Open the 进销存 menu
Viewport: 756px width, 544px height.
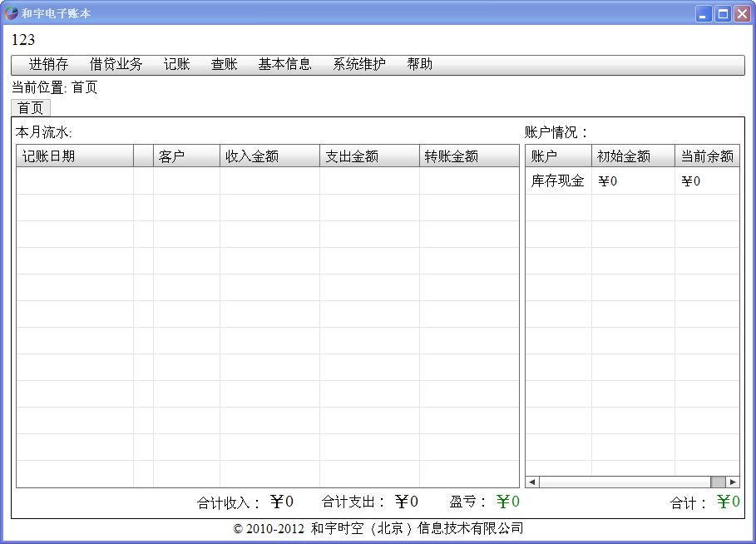pos(48,64)
